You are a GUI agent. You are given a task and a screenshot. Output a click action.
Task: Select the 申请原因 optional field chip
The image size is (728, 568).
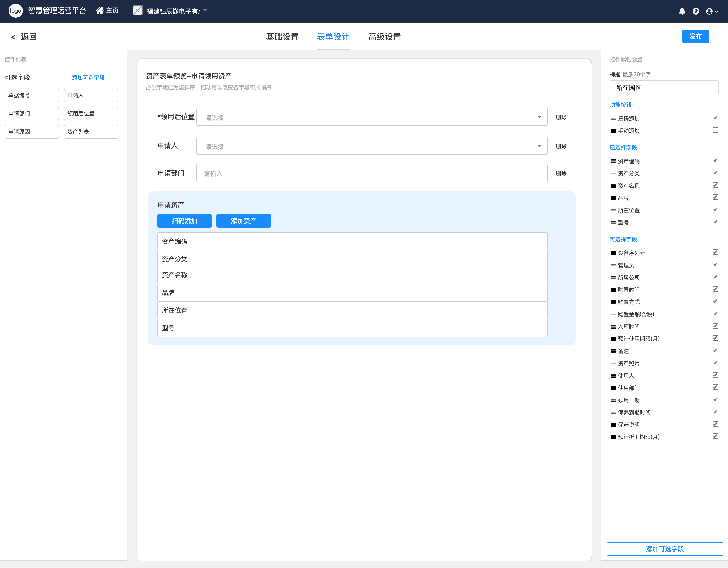click(32, 132)
